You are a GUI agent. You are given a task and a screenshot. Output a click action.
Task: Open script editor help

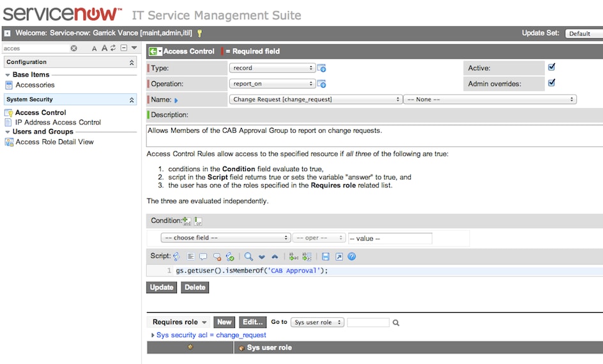coord(352,256)
